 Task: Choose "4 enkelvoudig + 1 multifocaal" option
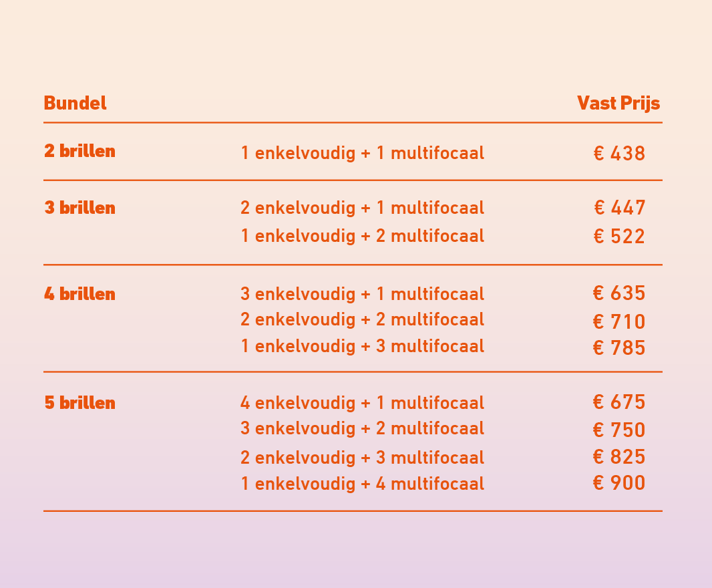[x=362, y=404]
